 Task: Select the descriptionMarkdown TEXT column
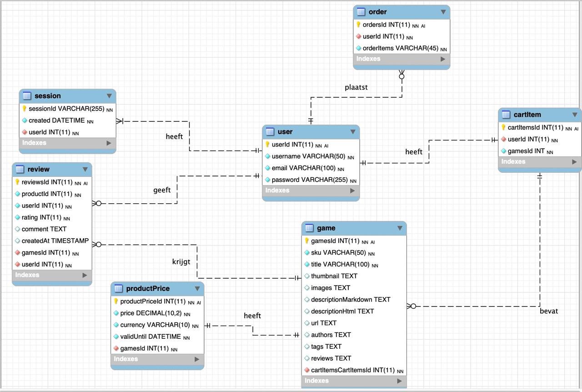(350, 300)
